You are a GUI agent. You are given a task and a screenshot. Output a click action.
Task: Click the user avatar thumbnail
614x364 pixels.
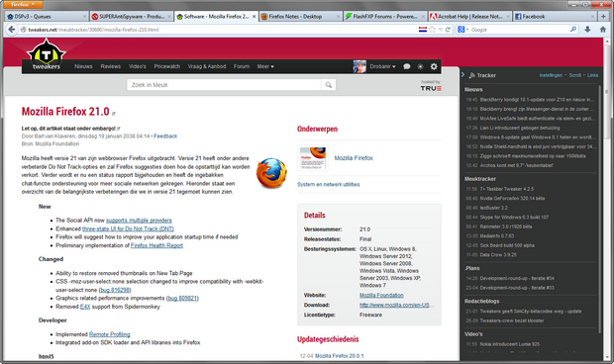pos(359,66)
